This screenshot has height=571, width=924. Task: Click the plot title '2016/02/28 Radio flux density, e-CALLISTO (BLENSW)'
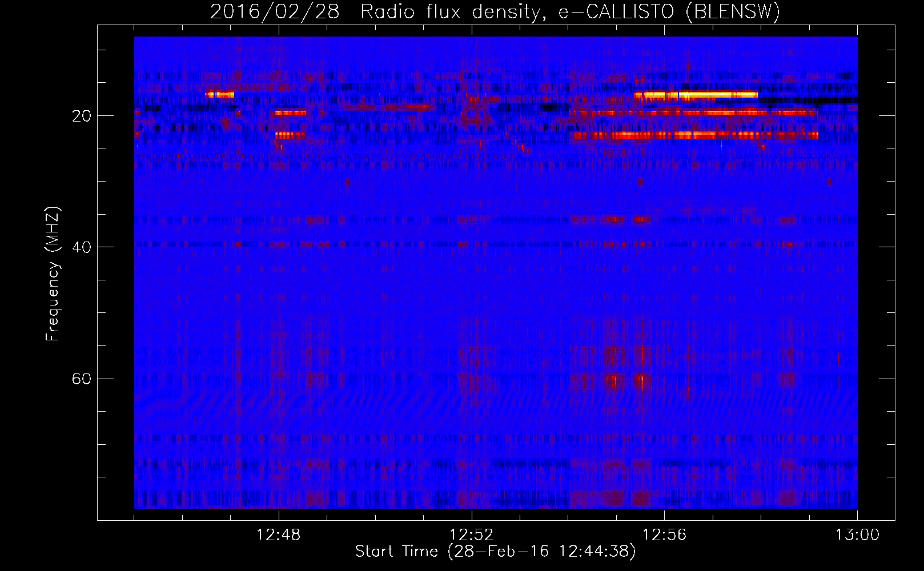[495, 11]
